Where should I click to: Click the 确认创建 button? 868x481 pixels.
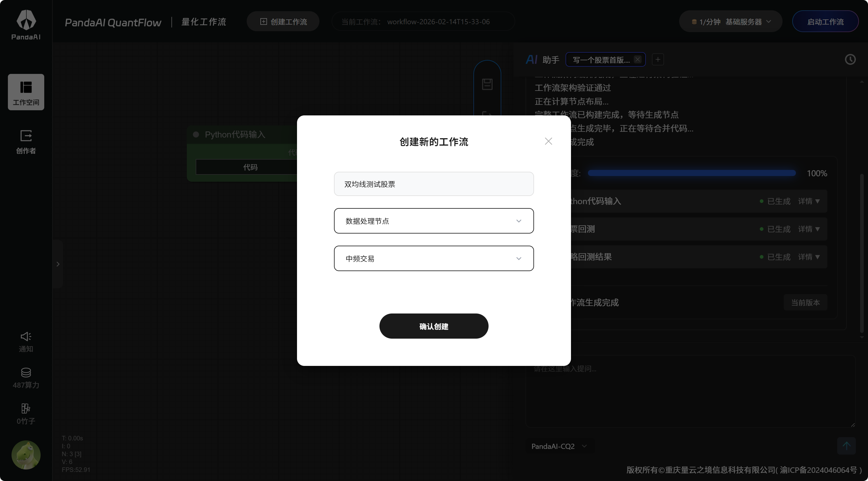(x=434, y=326)
